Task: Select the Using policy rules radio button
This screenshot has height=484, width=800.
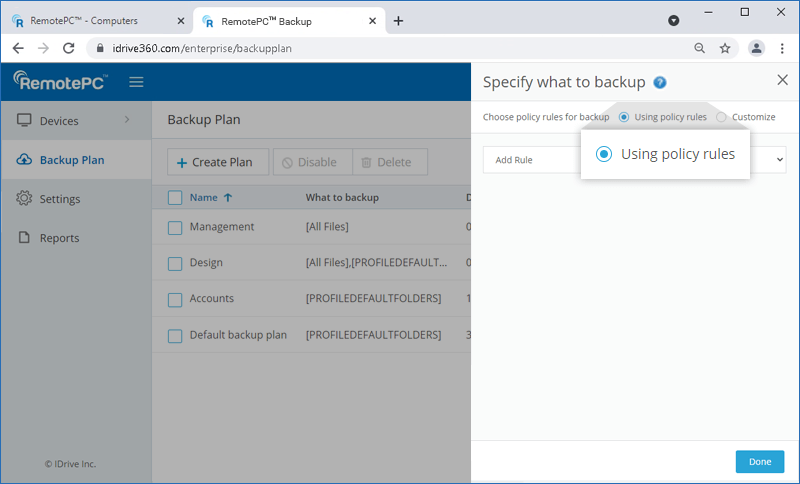Action: coord(624,117)
